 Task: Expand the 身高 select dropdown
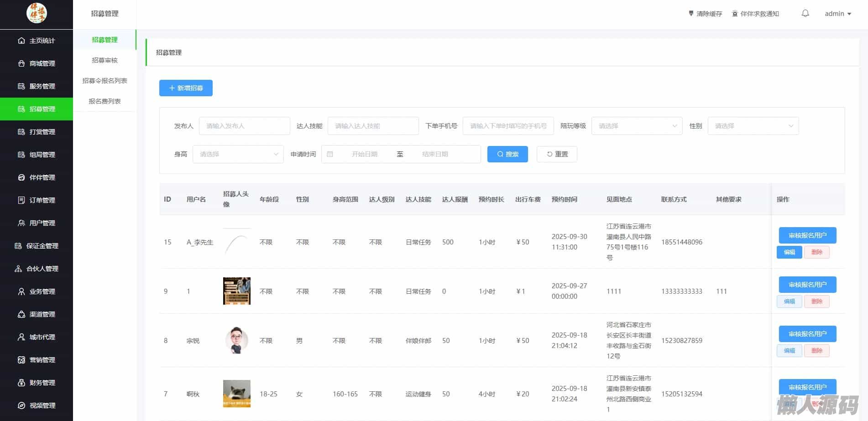point(238,154)
